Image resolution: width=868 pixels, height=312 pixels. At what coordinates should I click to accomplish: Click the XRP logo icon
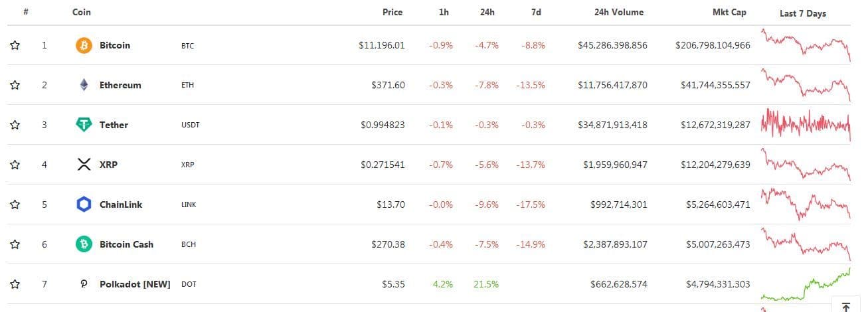pyautogui.click(x=84, y=165)
